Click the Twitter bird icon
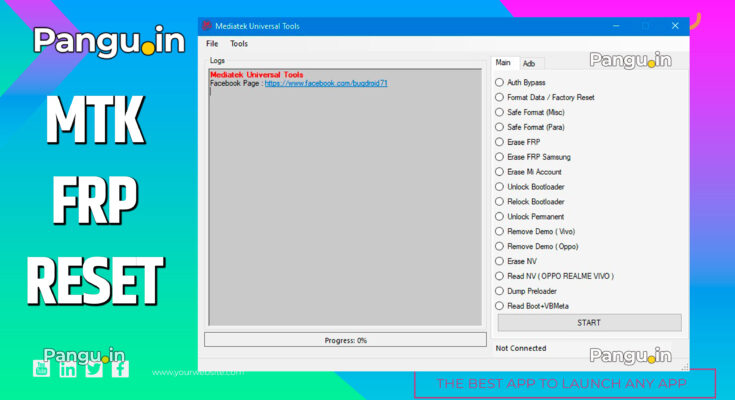Viewport: 735px width, 400px height. [x=94, y=370]
